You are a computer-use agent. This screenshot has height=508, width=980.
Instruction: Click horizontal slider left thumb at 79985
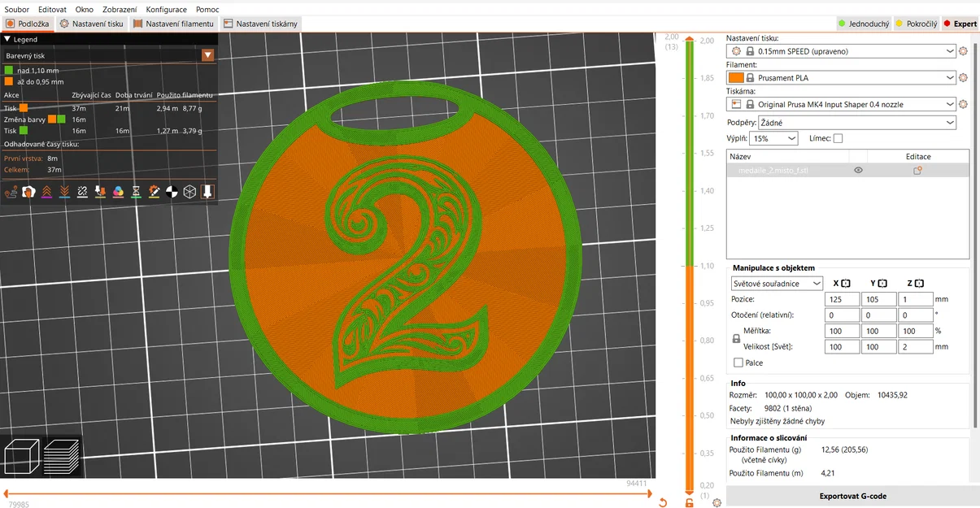(x=5, y=493)
